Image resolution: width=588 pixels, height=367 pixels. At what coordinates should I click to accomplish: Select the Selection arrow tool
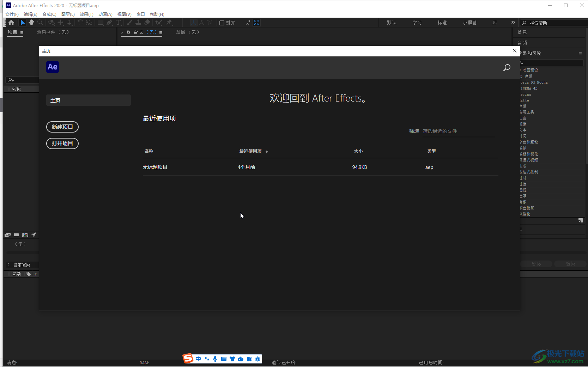23,23
